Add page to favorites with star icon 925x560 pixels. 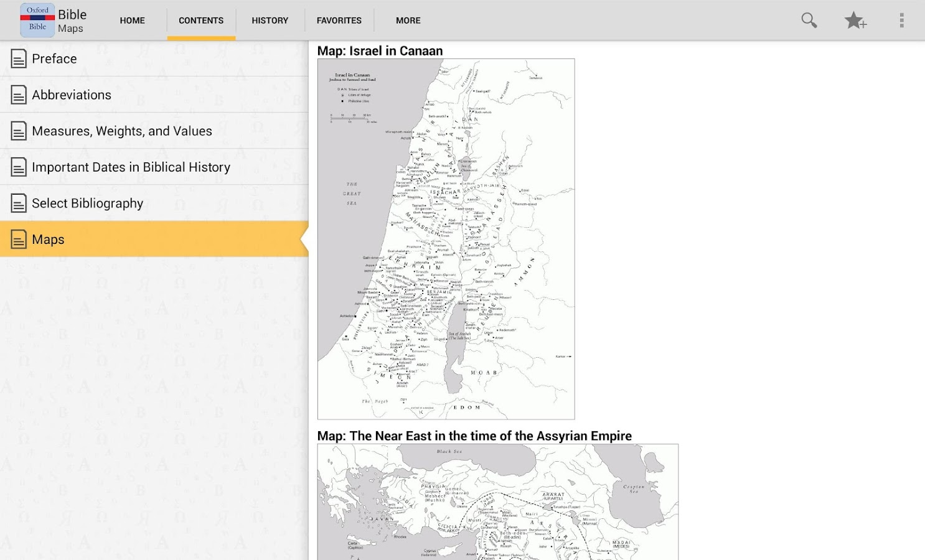855,21
